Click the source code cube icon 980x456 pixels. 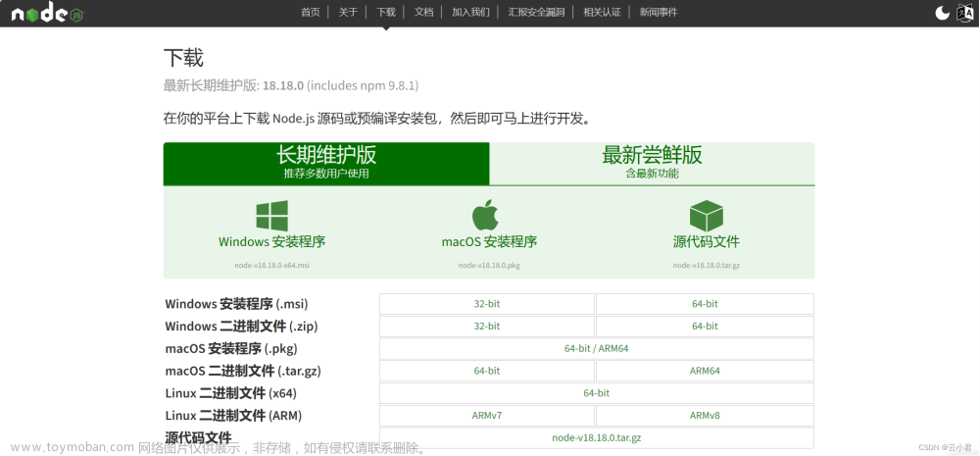coord(707,216)
